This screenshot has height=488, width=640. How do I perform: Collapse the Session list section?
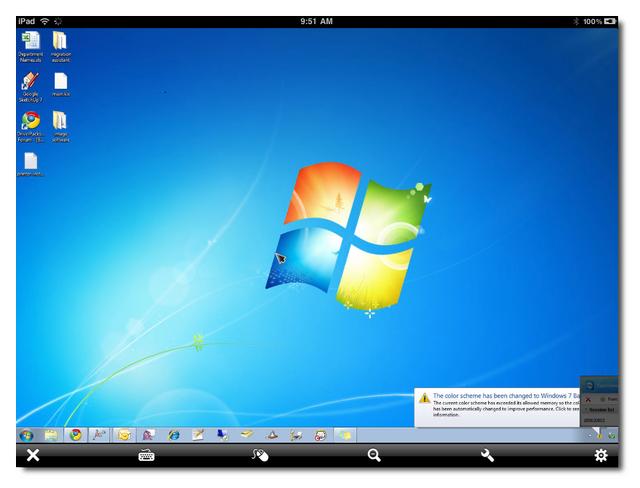(587, 409)
